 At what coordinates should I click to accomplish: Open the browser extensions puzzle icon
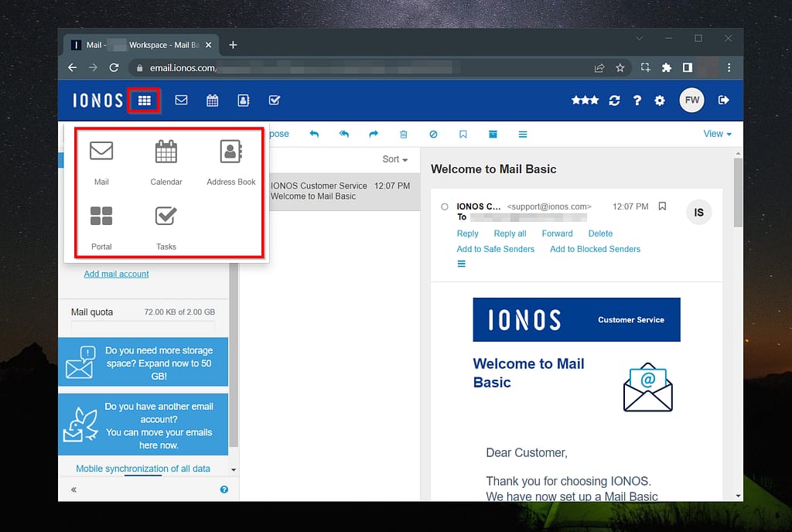tap(666, 67)
